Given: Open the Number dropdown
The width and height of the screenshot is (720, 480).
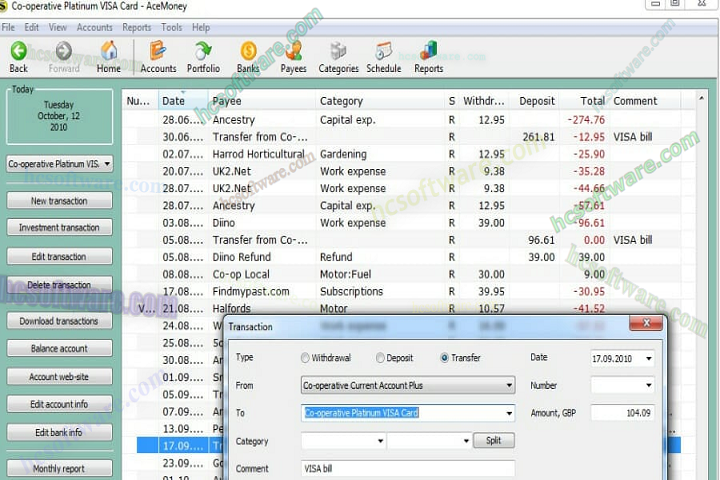Looking at the screenshot, I should (648, 385).
